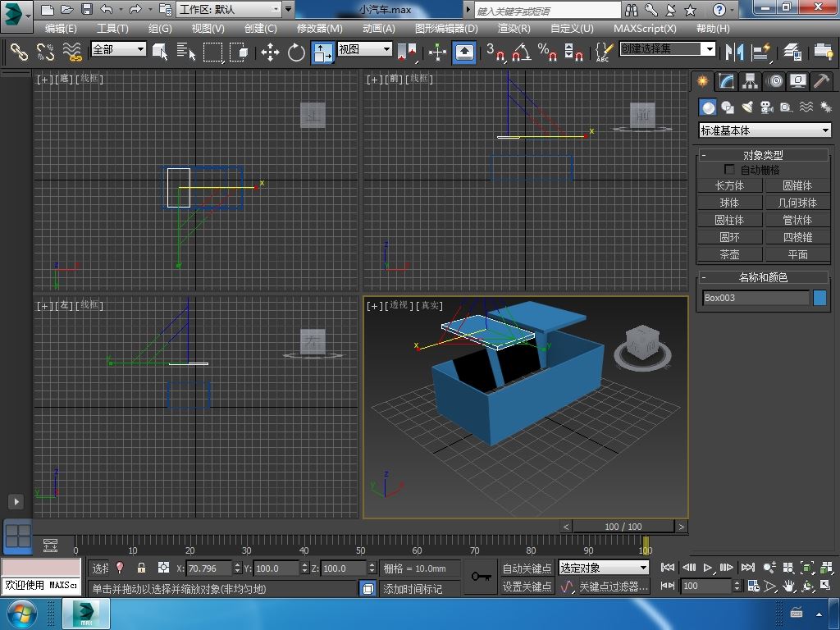
Task: Click the 长方体 box button
Action: [729, 185]
